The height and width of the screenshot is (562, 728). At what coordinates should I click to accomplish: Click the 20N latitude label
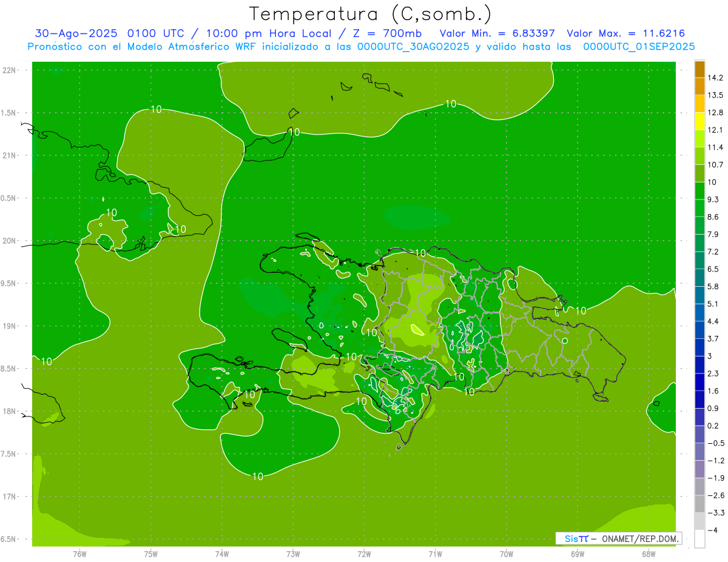(x=10, y=241)
